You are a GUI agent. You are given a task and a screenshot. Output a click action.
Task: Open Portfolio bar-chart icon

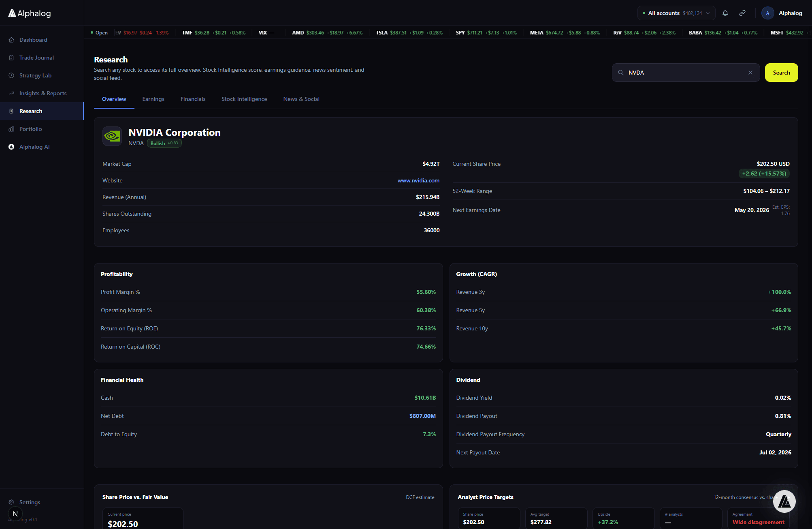tap(11, 129)
